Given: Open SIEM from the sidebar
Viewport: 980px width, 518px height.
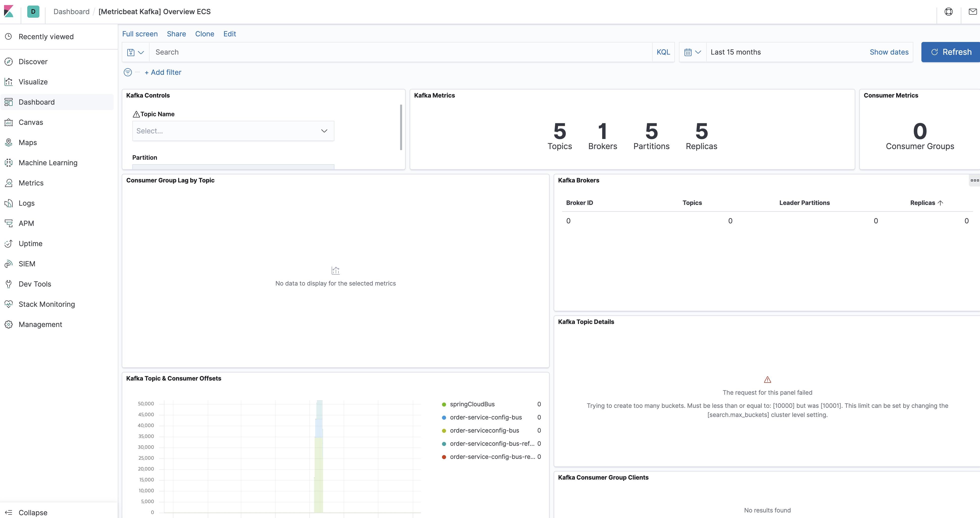Looking at the screenshot, I should [27, 264].
